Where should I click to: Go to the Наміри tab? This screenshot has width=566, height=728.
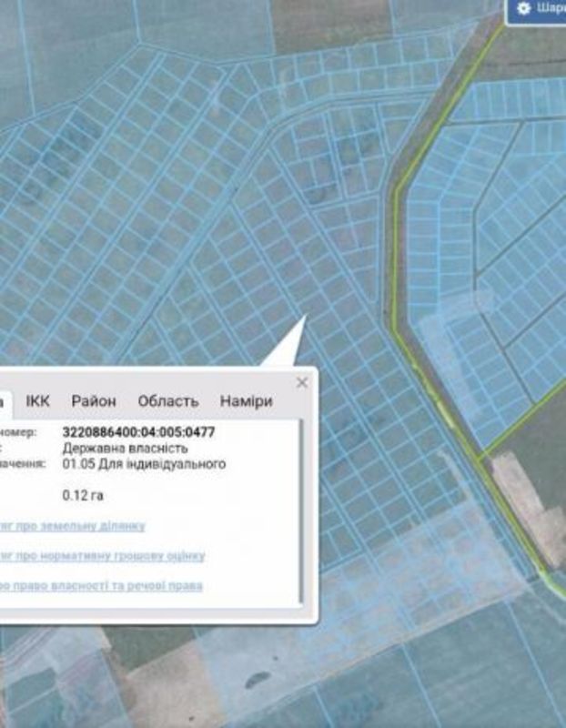(x=246, y=401)
